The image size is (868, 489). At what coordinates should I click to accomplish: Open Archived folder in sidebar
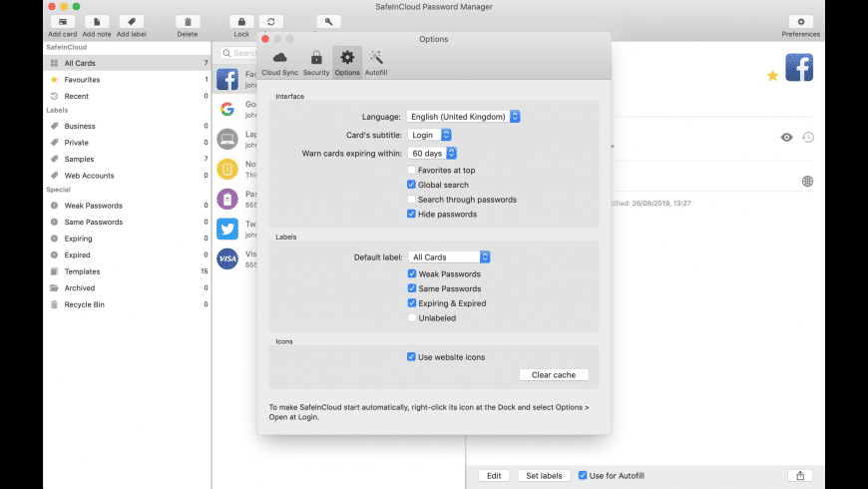pos(128,288)
